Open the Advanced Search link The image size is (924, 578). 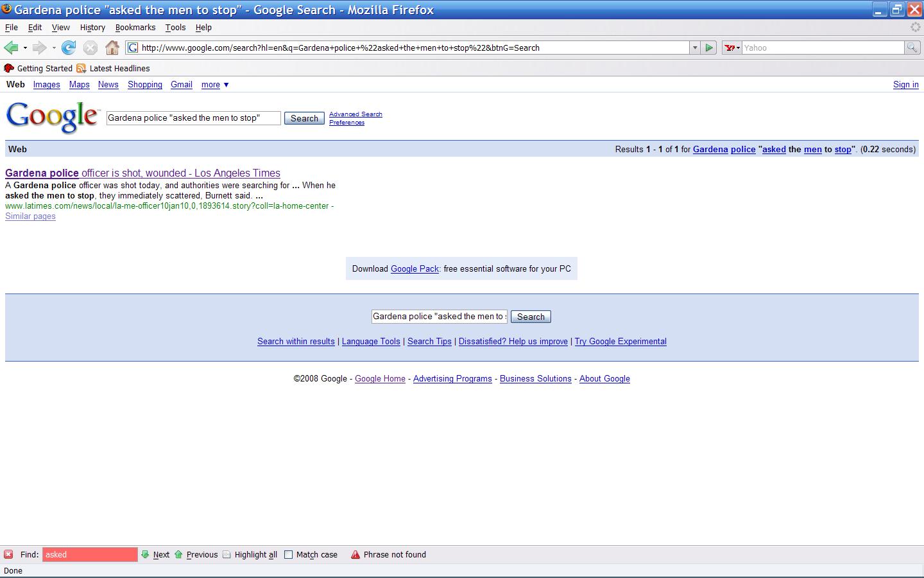355,114
